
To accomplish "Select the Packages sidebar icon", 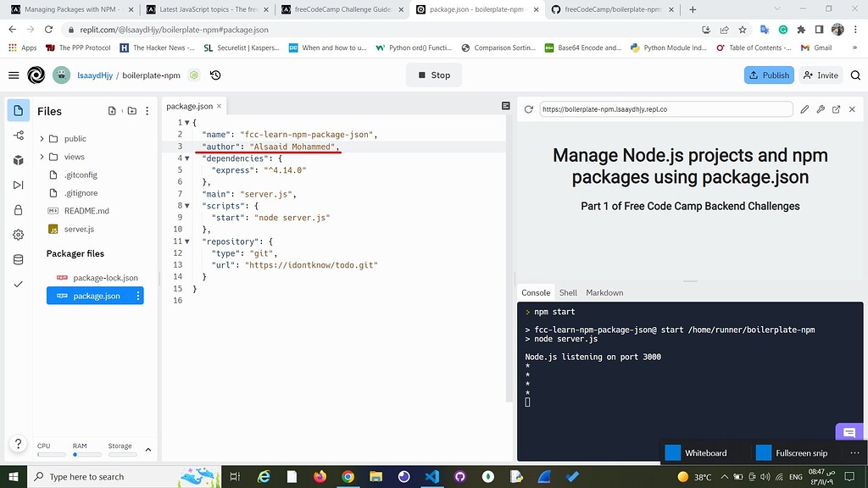I will tap(19, 160).
